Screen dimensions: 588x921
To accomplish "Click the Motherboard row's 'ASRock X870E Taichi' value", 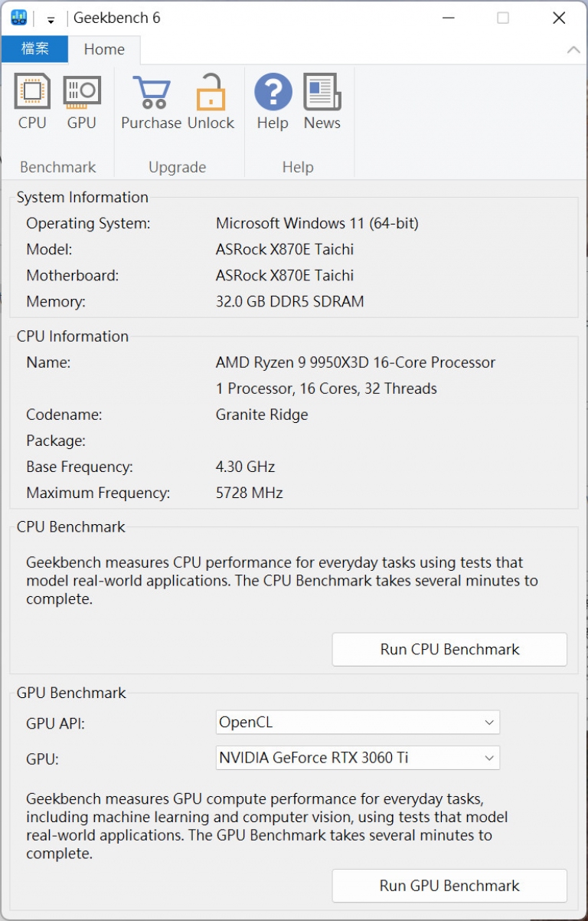I will tap(285, 275).
